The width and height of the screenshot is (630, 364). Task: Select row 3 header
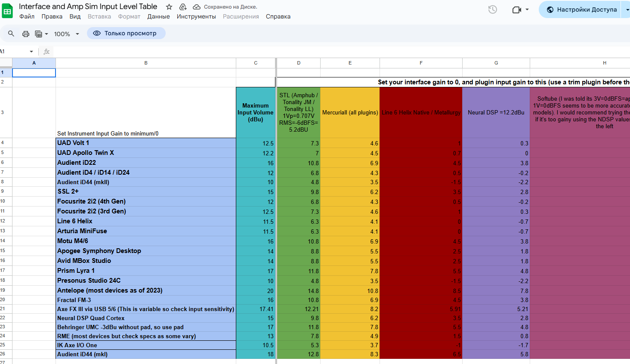pos(6,112)
